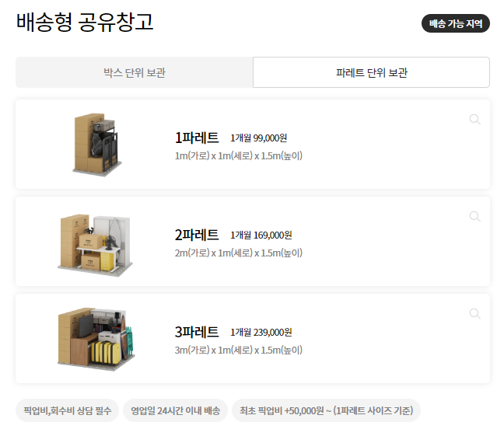Click the 3m(가로) x 1m(세로) dimensions text
Image resolution: width=504 pixels, height=436 pixels.
coord(239,350)
